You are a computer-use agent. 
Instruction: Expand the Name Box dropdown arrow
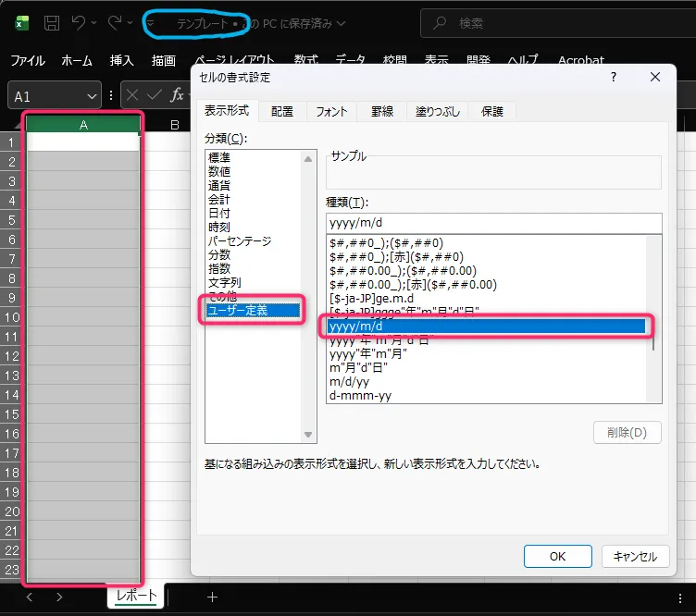click(x=92, y=96)
